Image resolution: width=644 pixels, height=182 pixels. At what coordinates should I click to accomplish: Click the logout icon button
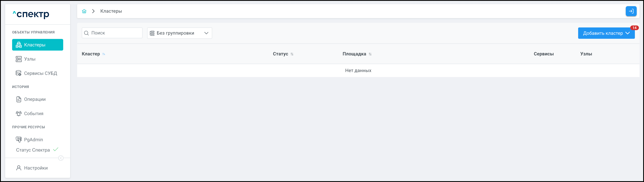(x=631, y=11)
